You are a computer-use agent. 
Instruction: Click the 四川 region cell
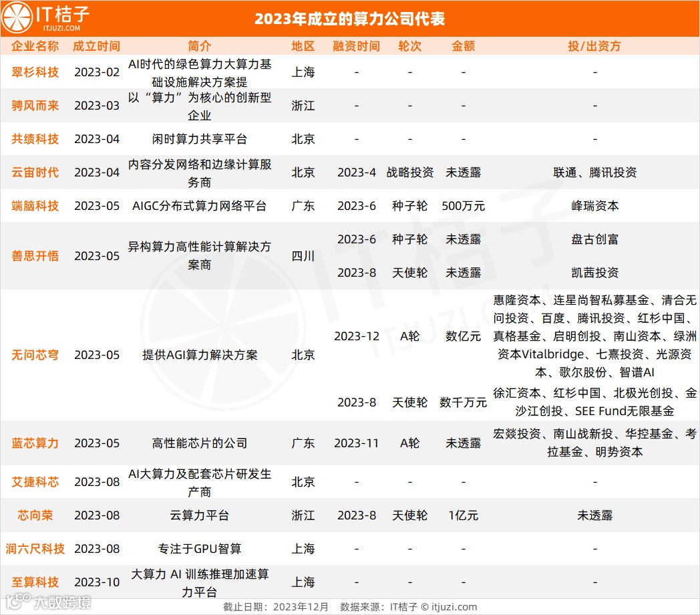coord(303,255)
